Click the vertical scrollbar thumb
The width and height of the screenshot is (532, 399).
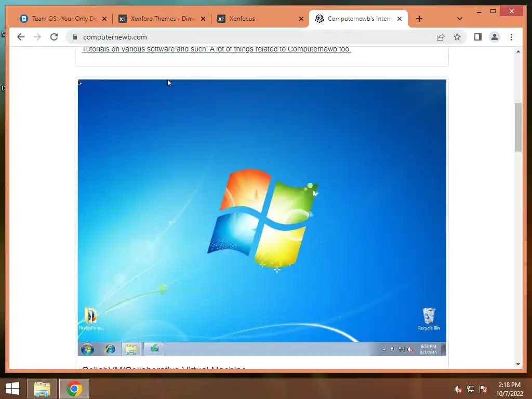coord(518,127)
